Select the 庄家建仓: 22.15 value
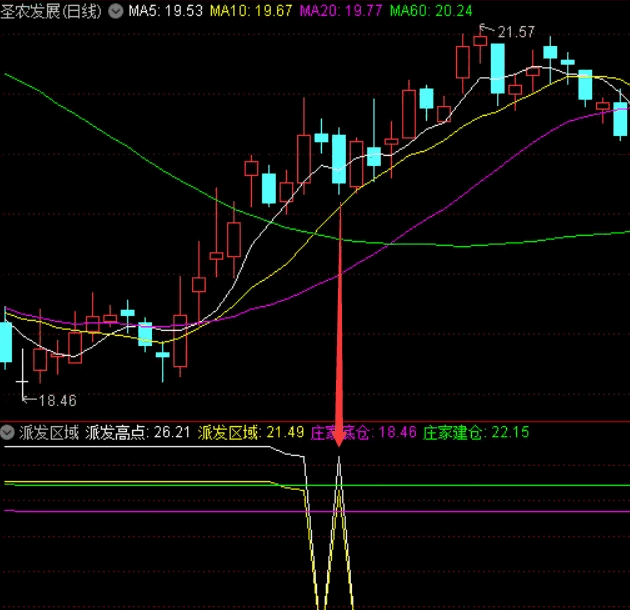 tap(476, 433)
